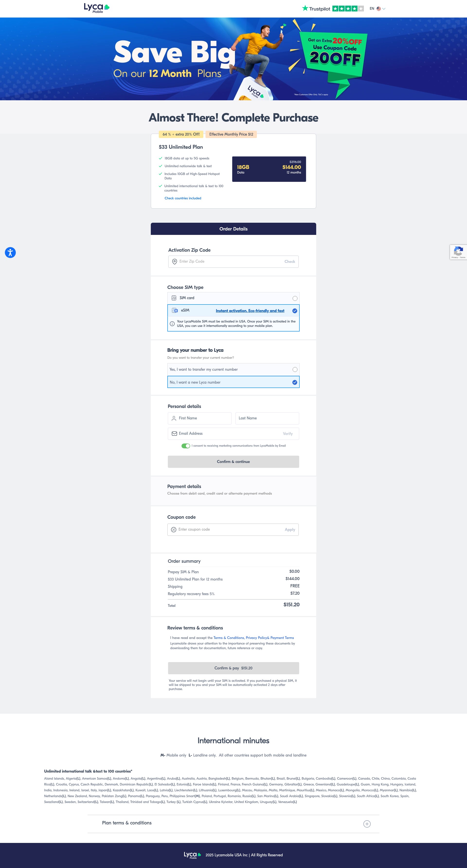
Task: Click the 18GB $144.00 price card
Action: (269, 169)
